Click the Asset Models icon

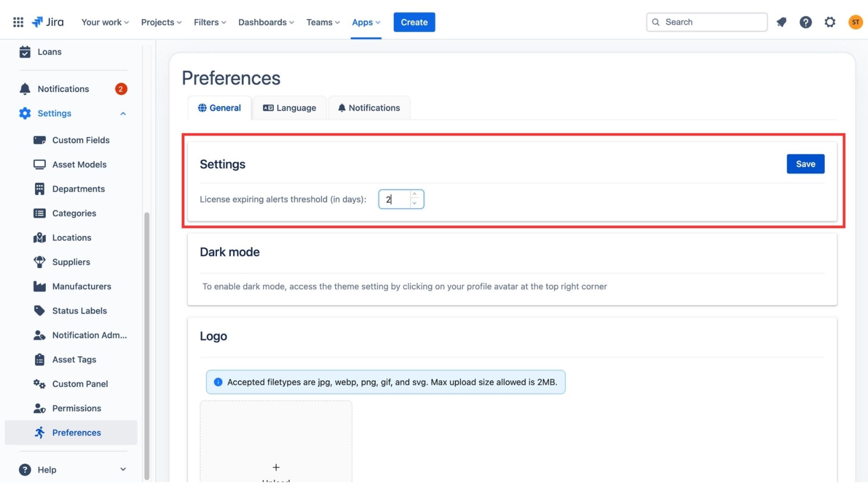click(39, 165)
